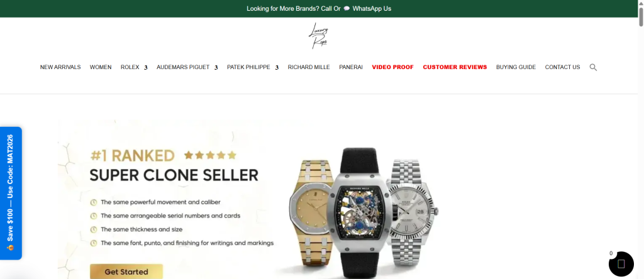Open the Women menu item

click(x=101, y=67)
